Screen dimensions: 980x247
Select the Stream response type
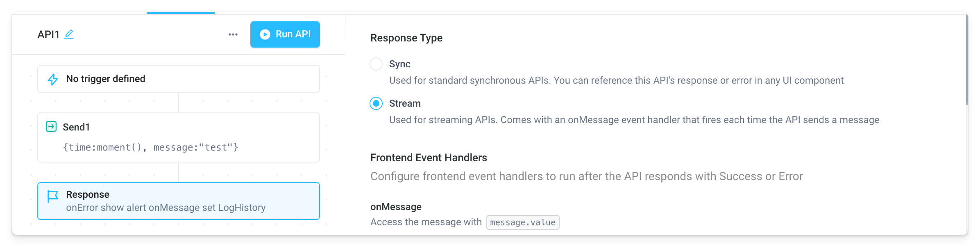point(404,103)
